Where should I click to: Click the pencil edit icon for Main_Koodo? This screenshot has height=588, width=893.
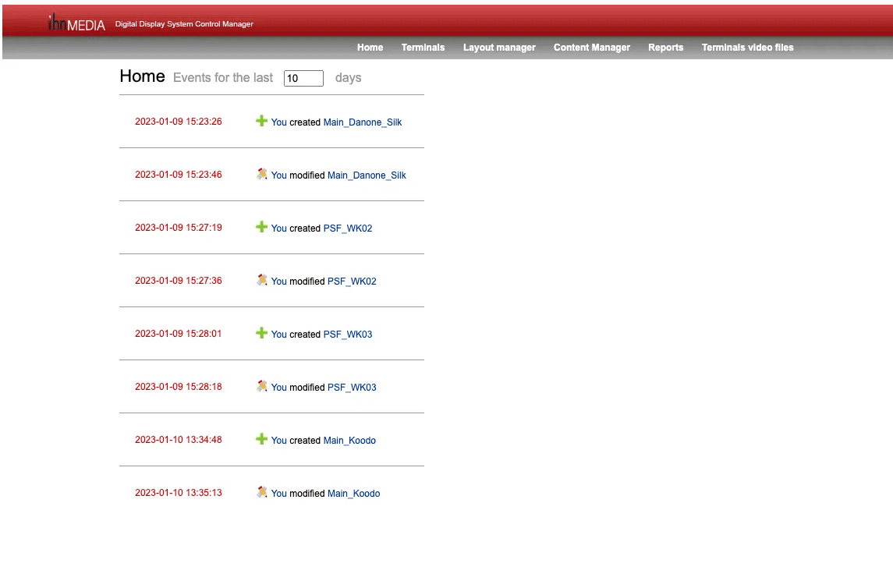click(262, 492)
